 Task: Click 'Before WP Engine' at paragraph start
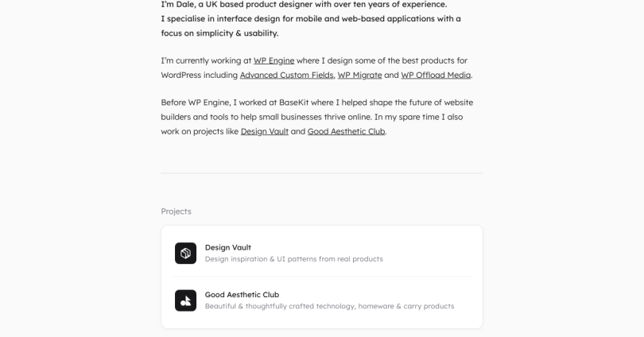tap(196, 103)
